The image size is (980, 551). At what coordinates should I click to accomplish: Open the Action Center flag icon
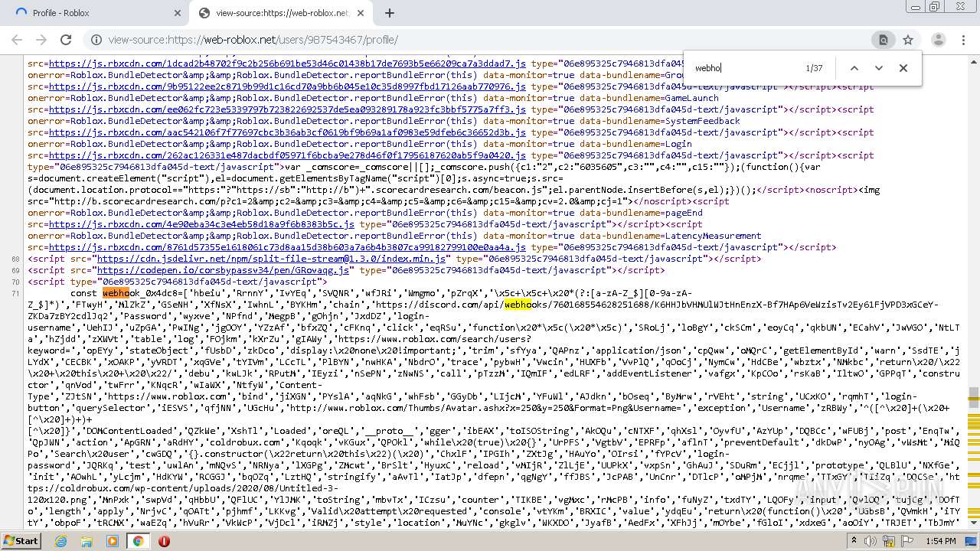click(x=909, y=541)
